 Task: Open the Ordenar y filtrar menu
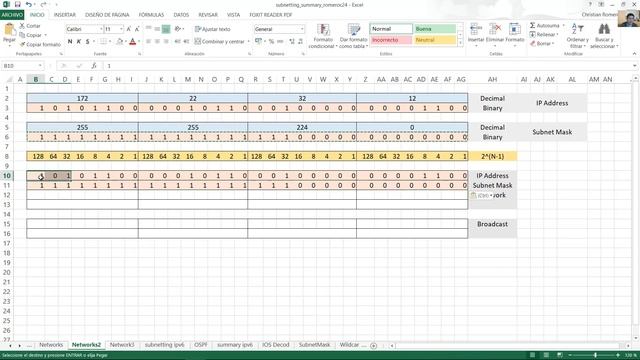coord(577,36)
